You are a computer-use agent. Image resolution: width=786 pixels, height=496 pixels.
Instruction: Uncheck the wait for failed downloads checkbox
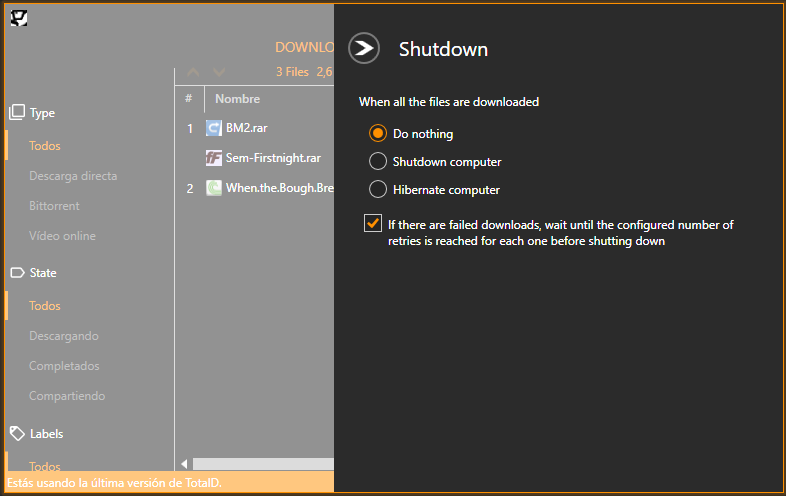tap(373, 223)
